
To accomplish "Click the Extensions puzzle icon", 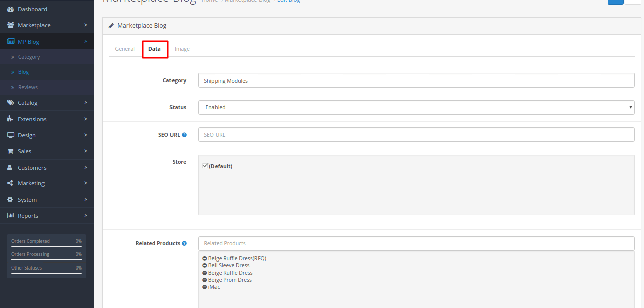I will (x=10, y=119).
